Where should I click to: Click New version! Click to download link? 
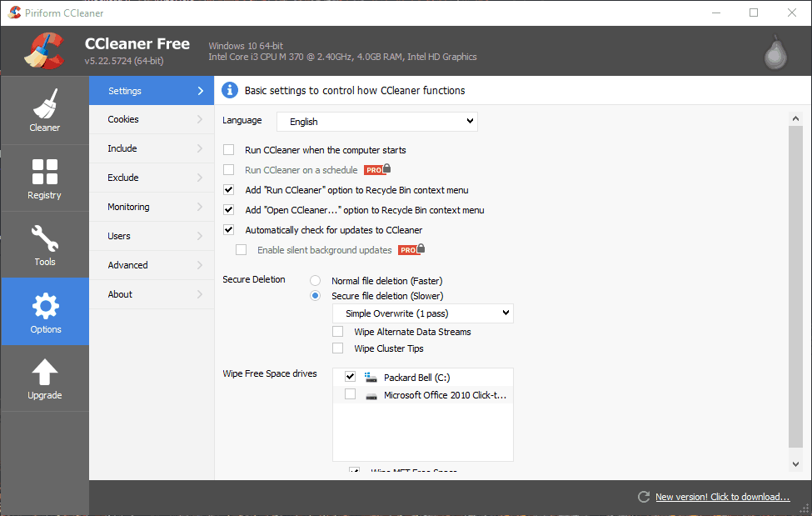pyautogui.click(x=721, y=496)
